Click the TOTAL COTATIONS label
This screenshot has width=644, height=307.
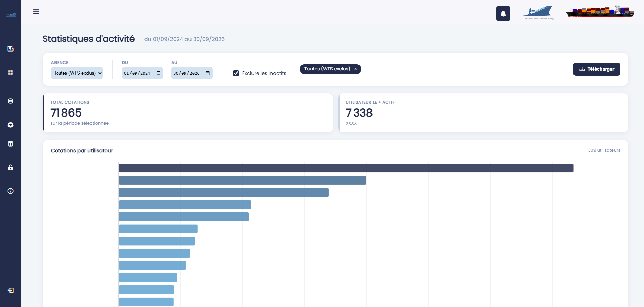70,102
